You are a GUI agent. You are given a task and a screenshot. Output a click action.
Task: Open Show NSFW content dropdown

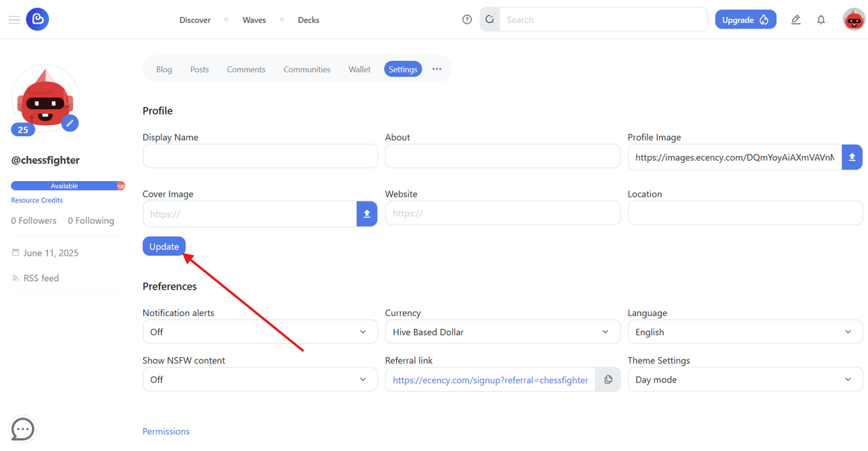click(260, 379)
